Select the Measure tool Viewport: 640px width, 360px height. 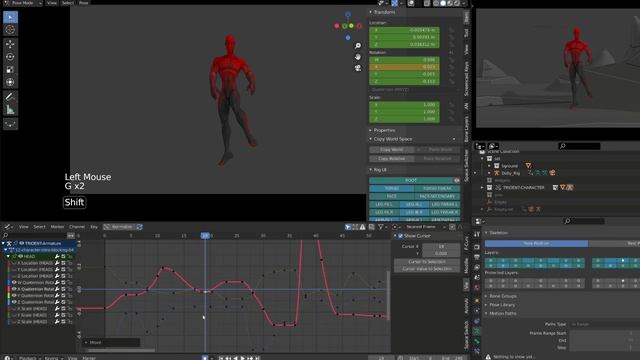(x=10, y=109)
